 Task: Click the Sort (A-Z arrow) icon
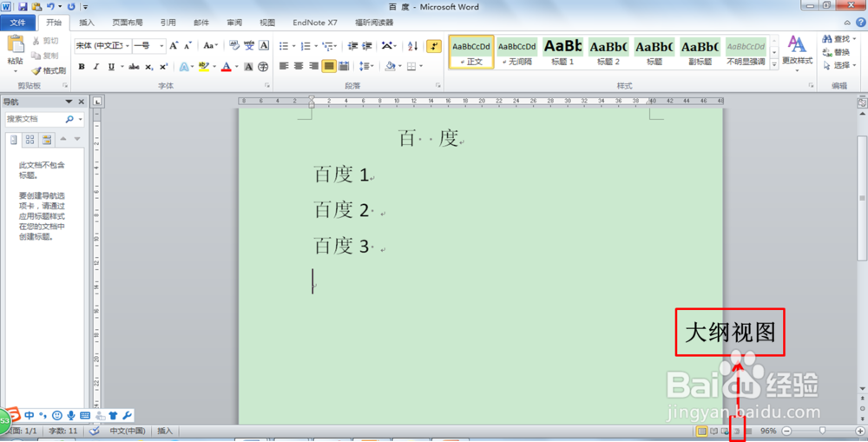[x=413, y=46]
